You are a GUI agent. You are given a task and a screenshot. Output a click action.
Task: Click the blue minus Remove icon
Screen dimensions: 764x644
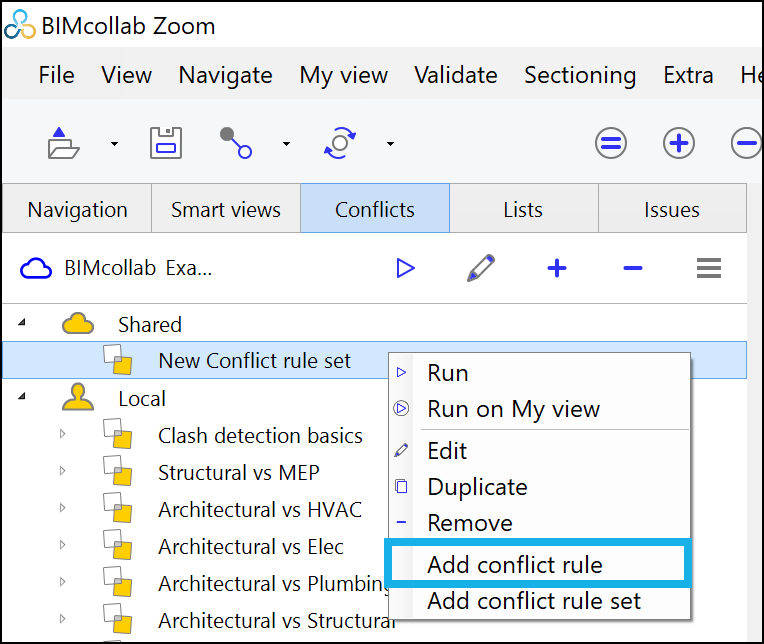pyautogui.click(x=633, y=268)
